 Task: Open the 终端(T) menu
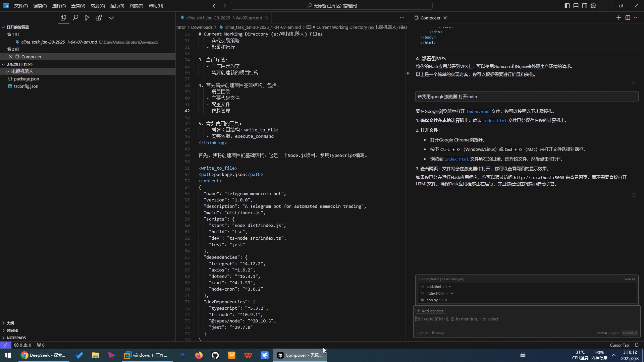[x=136, y=6]
